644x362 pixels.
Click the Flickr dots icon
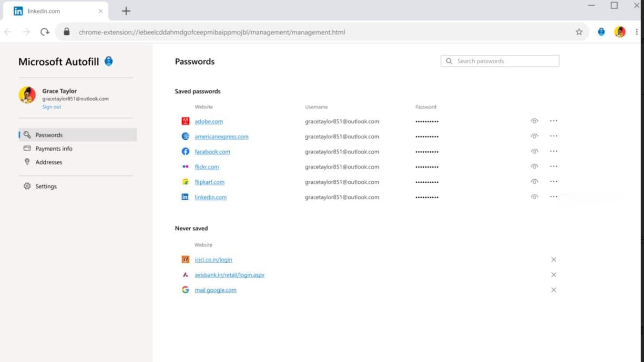pos(185,167)
